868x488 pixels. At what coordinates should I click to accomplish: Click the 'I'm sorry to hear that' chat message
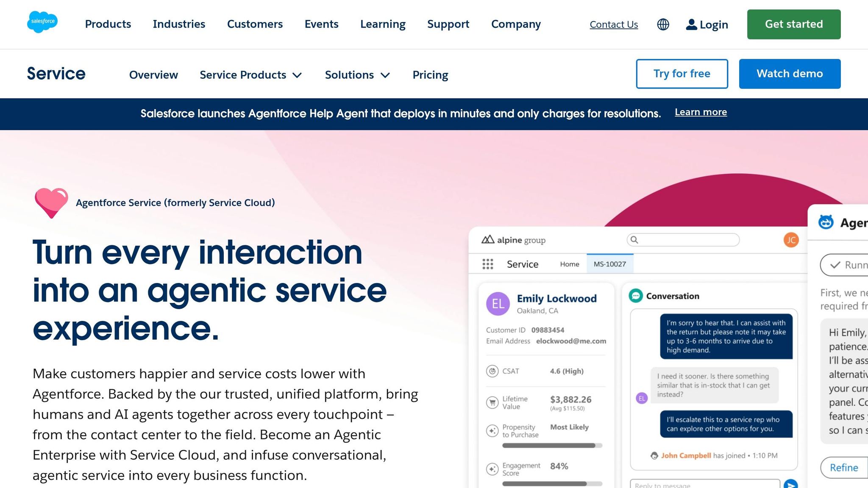(x=726, y=336)
